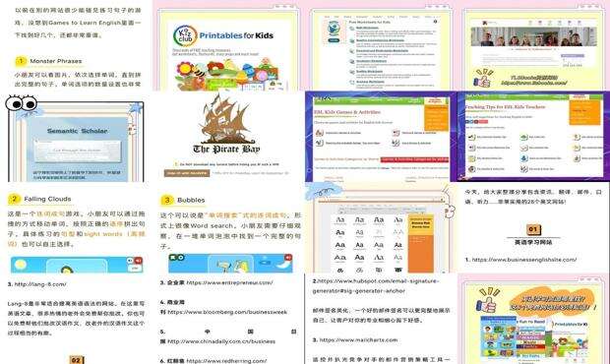Click the sun icon in Falling Clouds game
The height and width of the screenshot is (364, 610).
[x=21, y=265]
